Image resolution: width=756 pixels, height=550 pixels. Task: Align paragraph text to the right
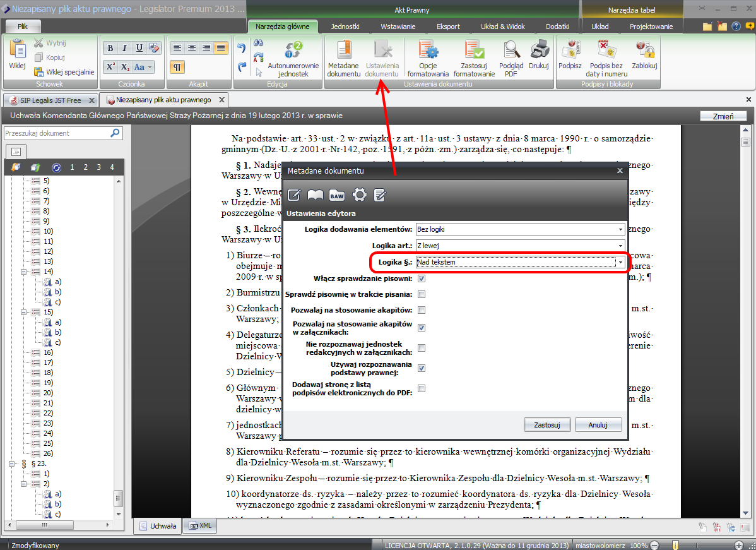[x=206, y=48]
